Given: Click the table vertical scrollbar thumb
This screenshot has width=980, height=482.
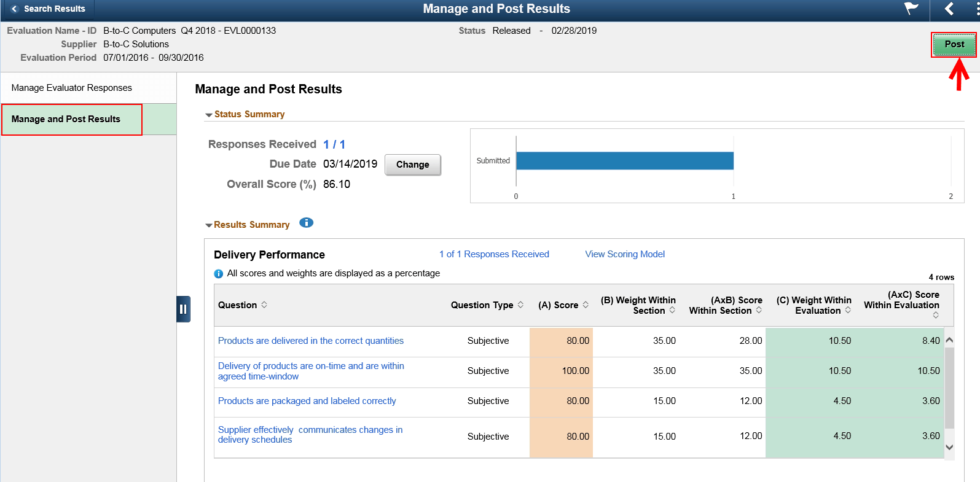Looking at the screenshot, I should (949, 388).
